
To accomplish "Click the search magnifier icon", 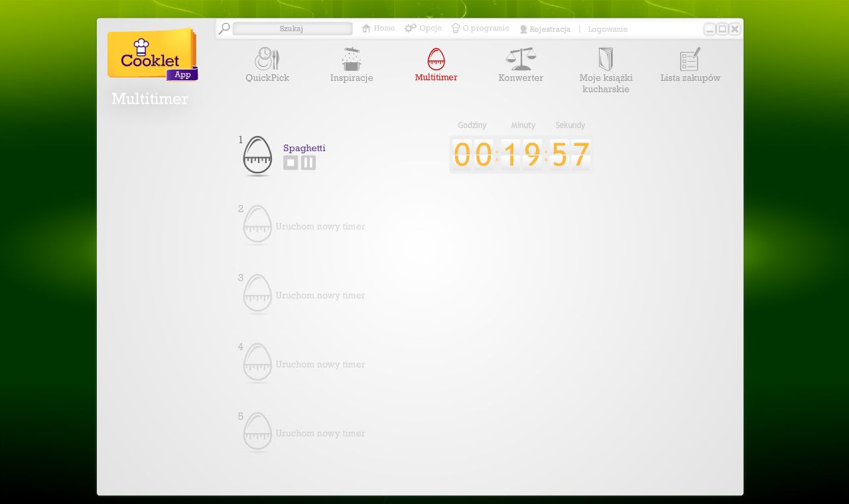I will point(224,29).
